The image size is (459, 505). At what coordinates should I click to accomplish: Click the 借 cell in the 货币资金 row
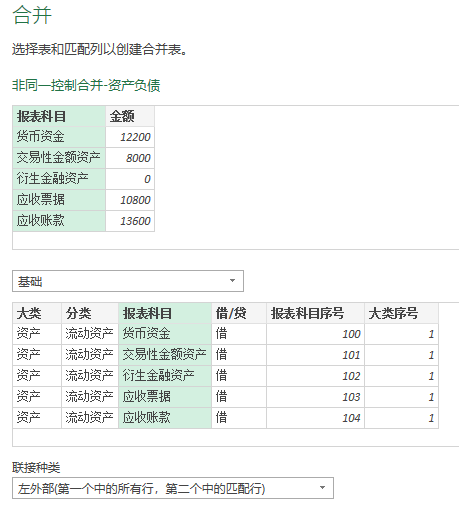(239, 334)
